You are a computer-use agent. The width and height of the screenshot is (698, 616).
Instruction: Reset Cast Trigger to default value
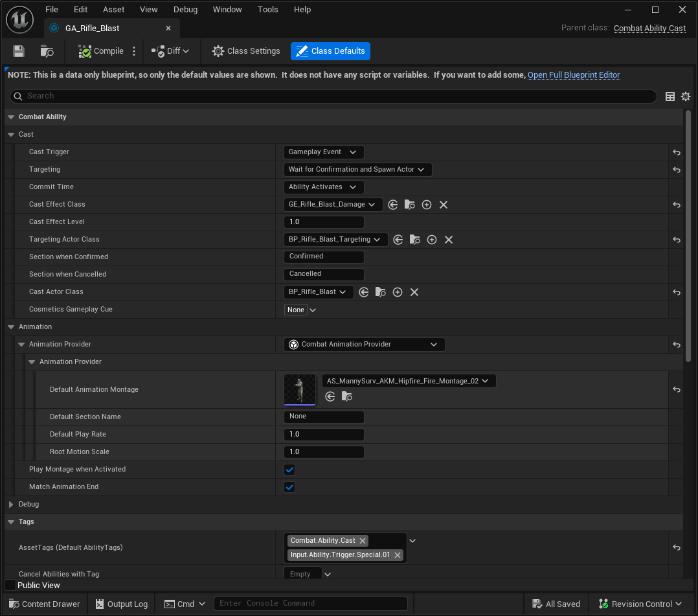(x=676, y=152)
